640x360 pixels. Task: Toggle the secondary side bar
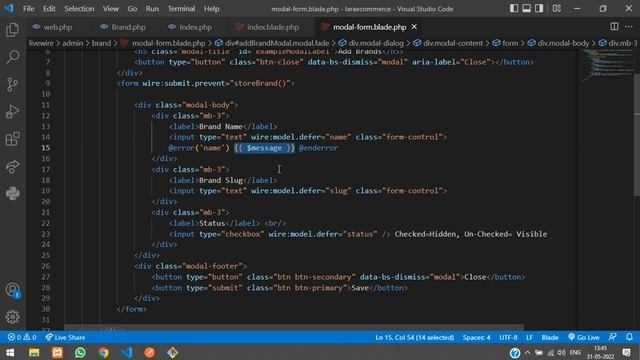pos(539,8)
